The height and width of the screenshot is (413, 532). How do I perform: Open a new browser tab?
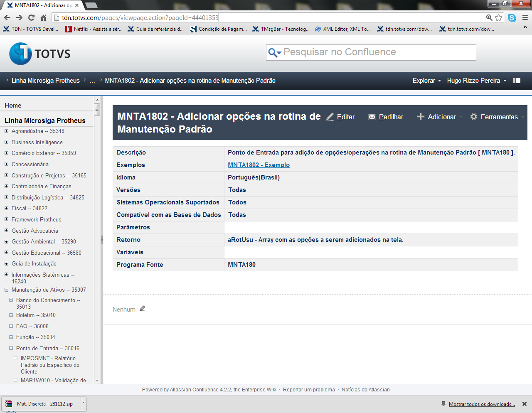91,5
